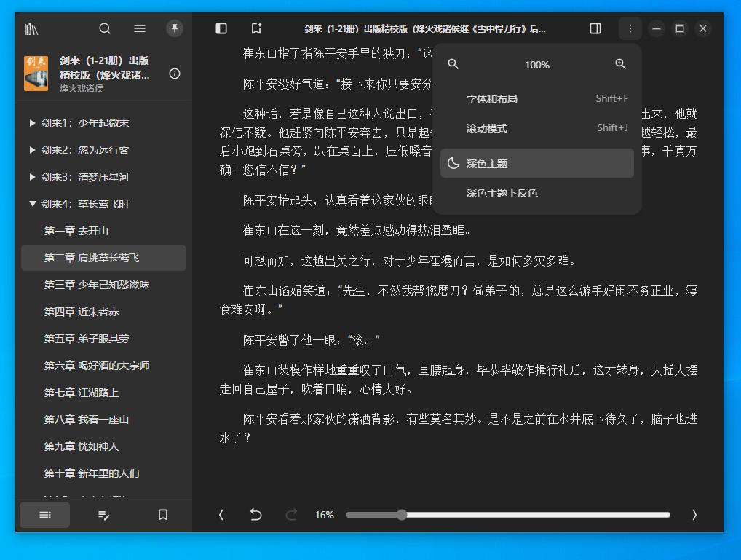741x560 pixels.
Task: Open the vertical three-dot view menu
Action: pyautogui.click(x=630, y=29)
